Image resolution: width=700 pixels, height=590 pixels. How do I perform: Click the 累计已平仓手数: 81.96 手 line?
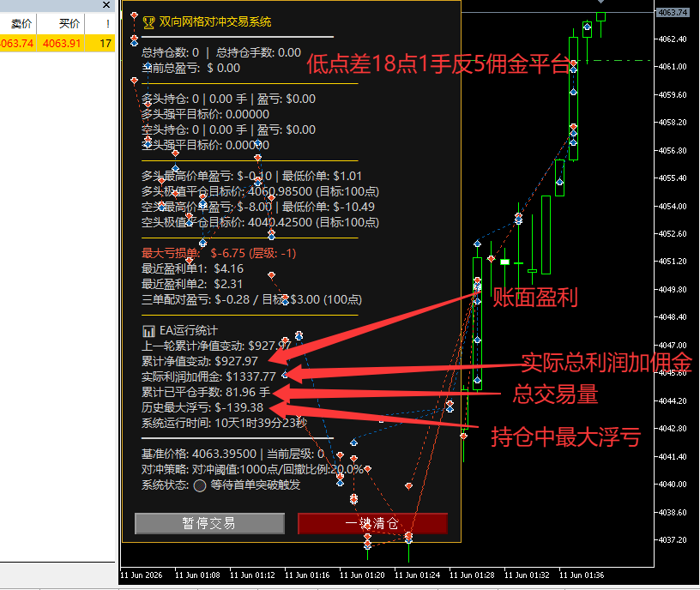tap(206, 393)
